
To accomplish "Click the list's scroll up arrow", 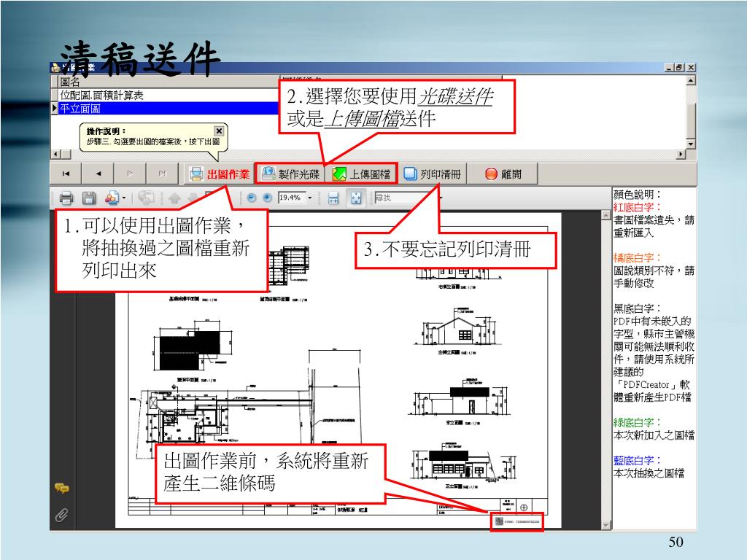I will [x=691, y=80].
